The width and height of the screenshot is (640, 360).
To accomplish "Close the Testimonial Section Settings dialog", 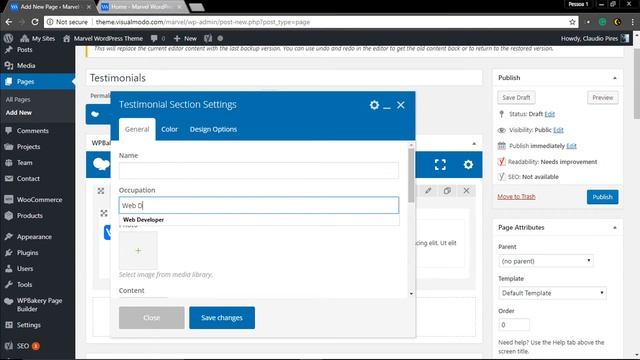I will pyautogui.click(x=401, y=105).
